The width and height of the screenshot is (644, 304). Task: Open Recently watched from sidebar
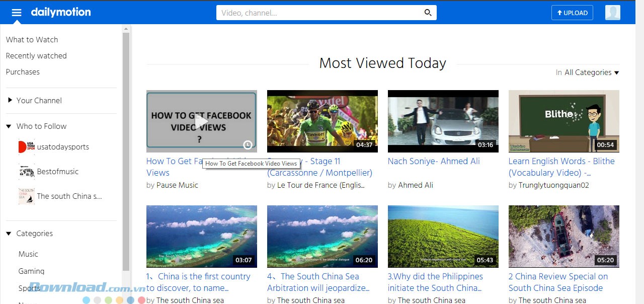point(36,56)
